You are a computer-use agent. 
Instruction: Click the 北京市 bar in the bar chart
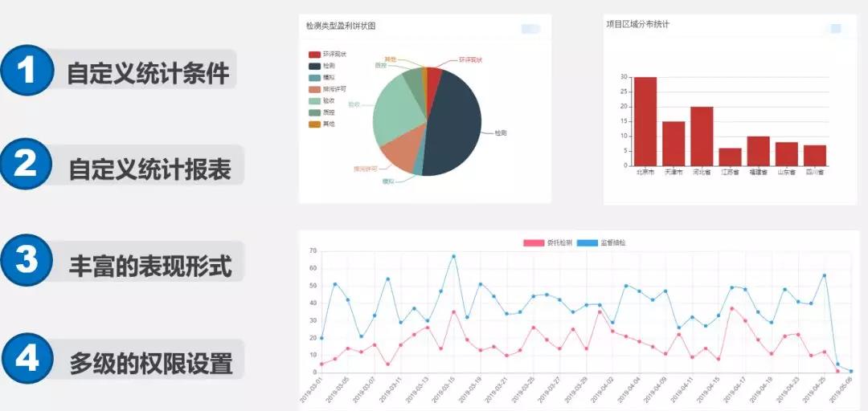[645, 122]
